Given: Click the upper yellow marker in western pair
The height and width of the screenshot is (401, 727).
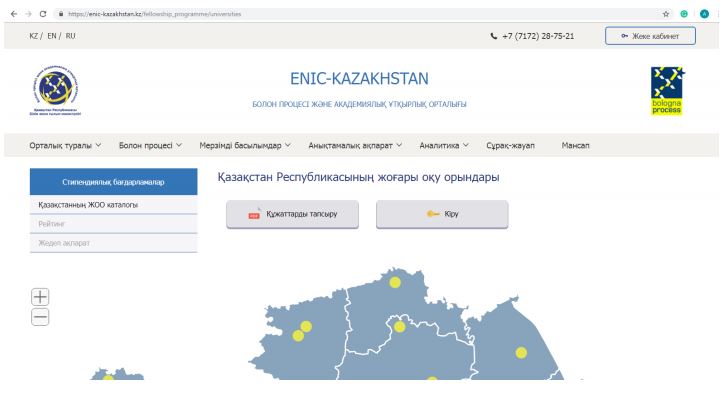Looking at the screenshot, I should click(x=306, y=326).
